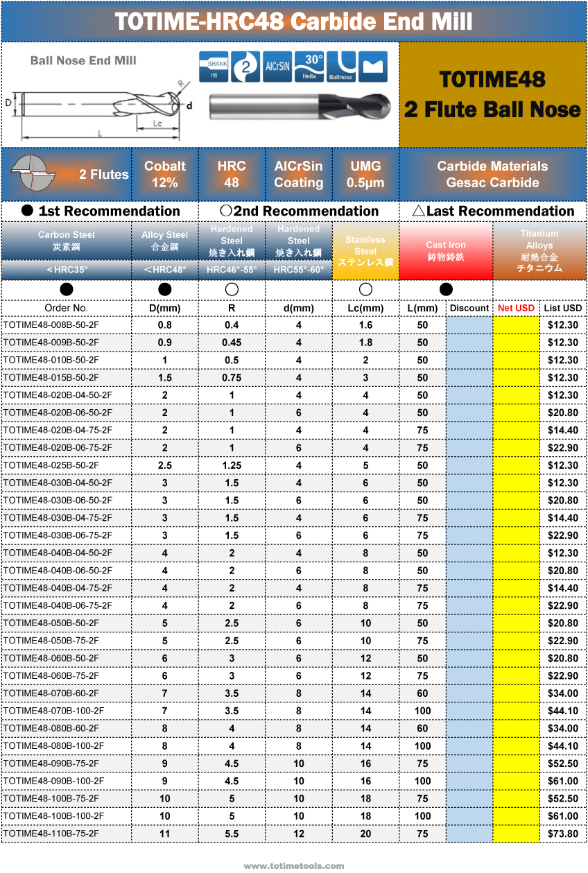Click the AlCrSiN coating icon
The width and height of the screenshot is (588, 873).
(x=277, y=67)
